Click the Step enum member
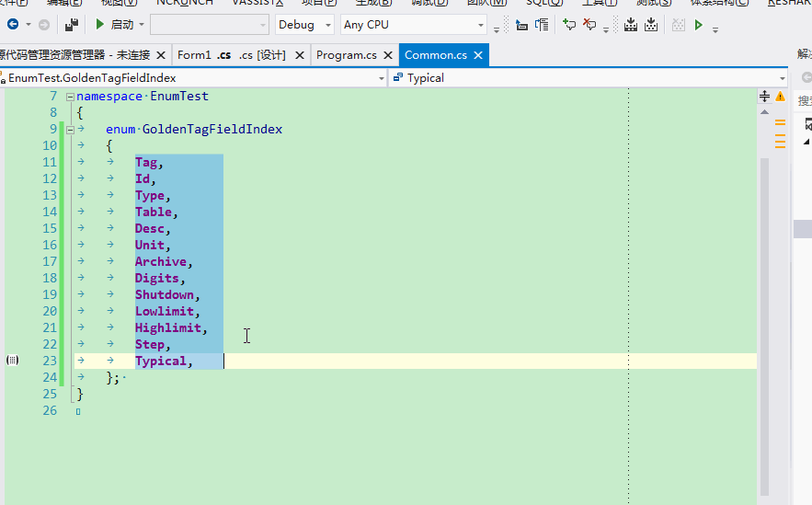The width and height of the screenshot is (812, 505). coord(150,345)
